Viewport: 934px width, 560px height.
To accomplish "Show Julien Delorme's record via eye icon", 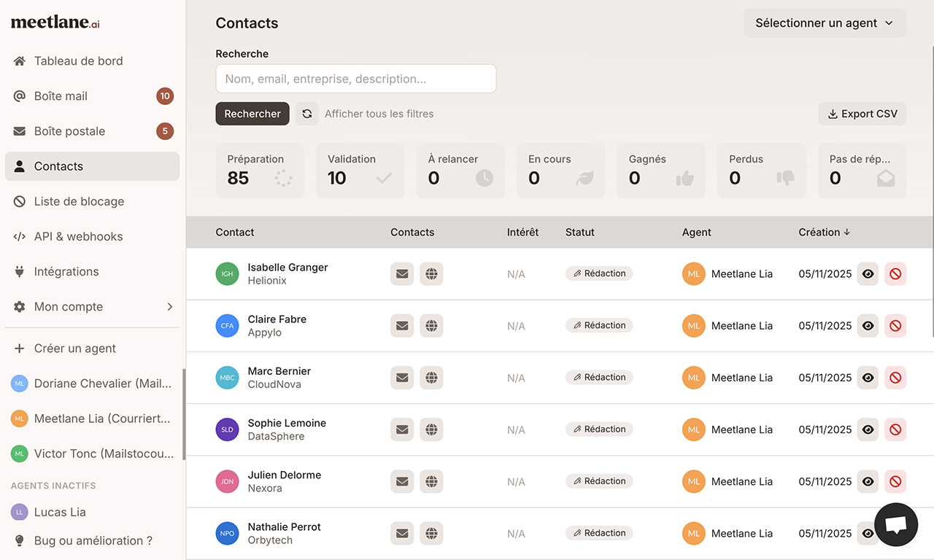I will coord(868,481).
